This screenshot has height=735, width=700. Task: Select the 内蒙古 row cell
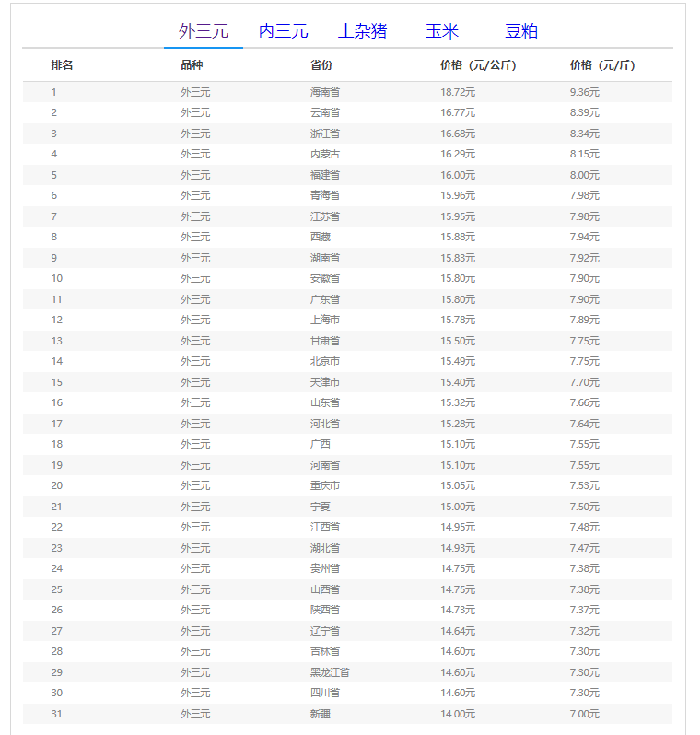click(x=325, y=154)
